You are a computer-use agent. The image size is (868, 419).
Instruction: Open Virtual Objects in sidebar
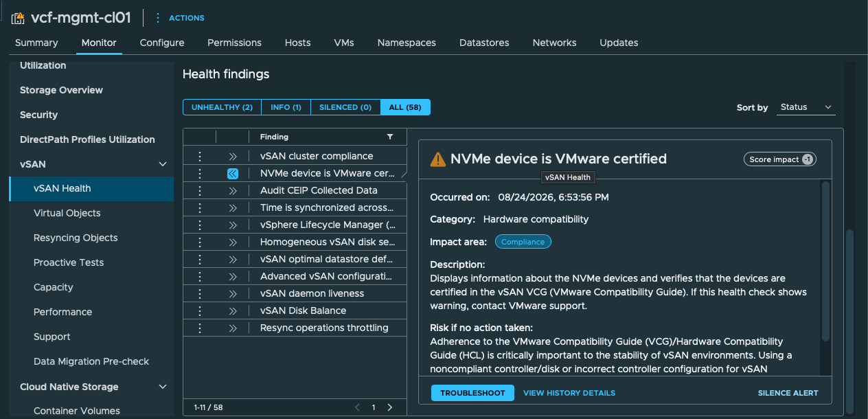click(x=67, y=213)
